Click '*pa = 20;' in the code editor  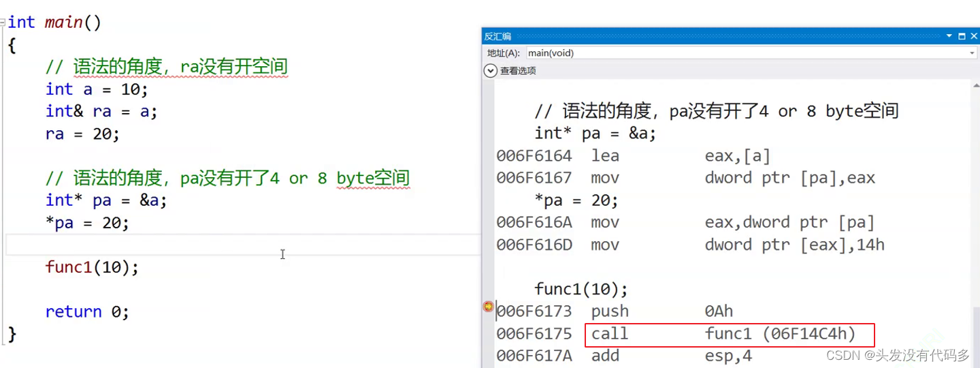[87, 223]
